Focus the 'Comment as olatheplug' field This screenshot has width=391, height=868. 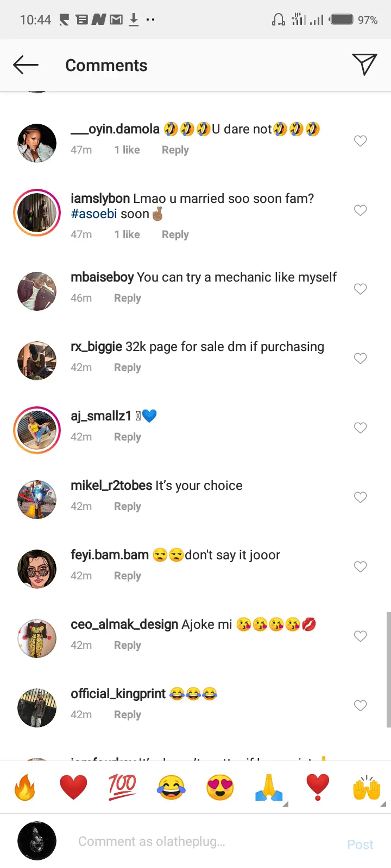206,841
